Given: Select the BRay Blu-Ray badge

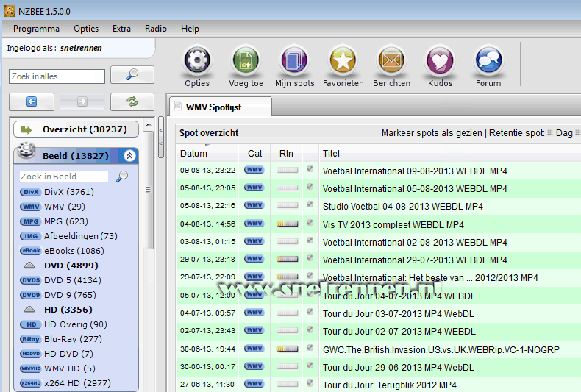Looking at the screenshot, I should point(30,339).
